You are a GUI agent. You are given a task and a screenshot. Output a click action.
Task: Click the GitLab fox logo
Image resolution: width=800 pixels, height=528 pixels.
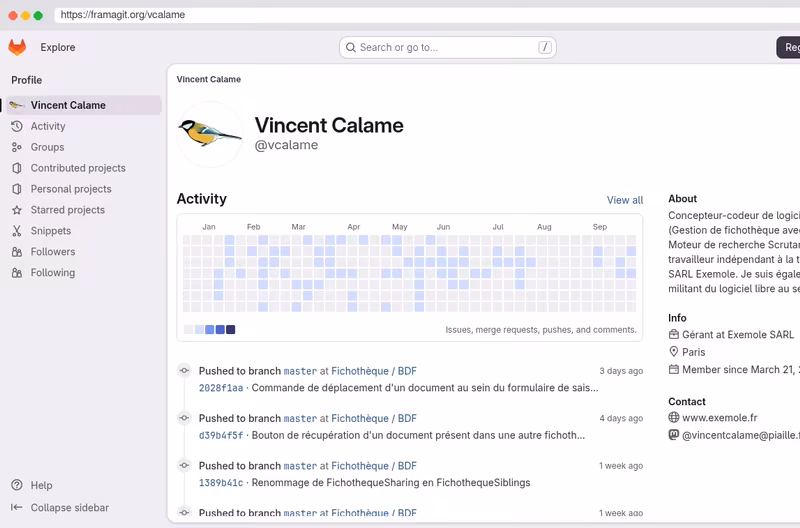17,47
